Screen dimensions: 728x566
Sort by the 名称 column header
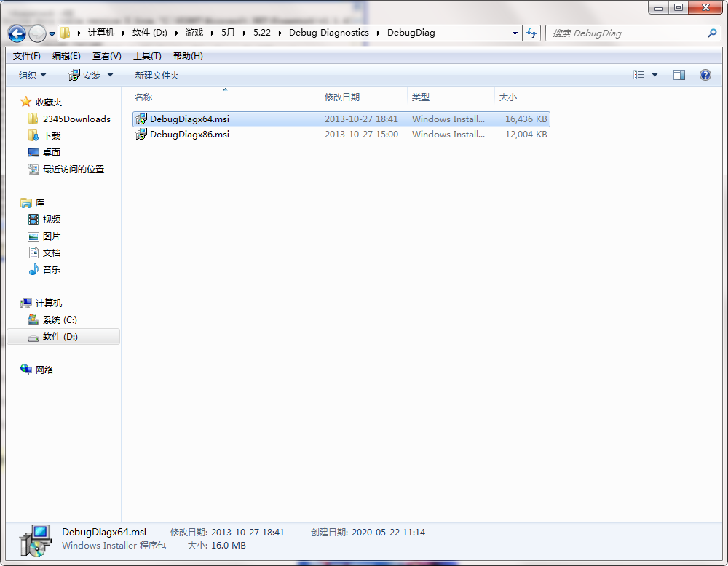click(x=143, y=97)
